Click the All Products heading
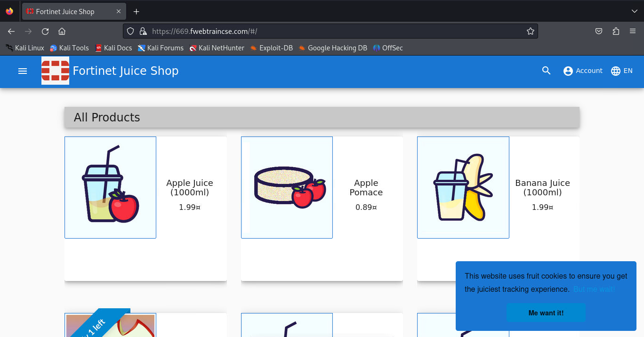 tap(107, 117)
